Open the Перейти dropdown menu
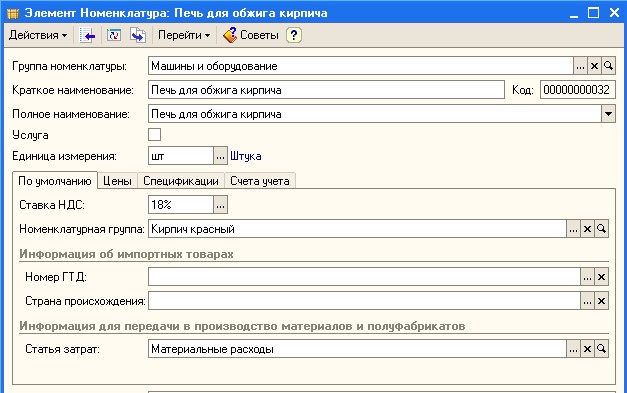The width and height of the screenshot is (627, 393). [184, 35]
